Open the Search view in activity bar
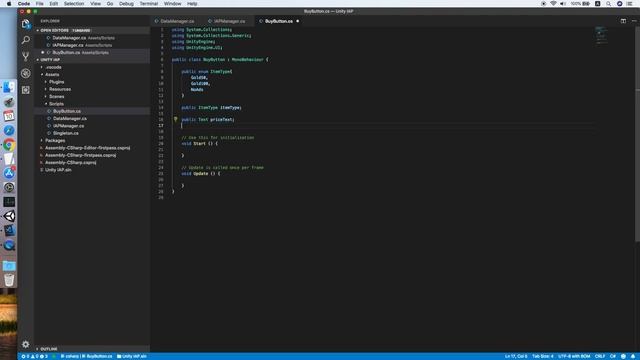 click(26, 40)
